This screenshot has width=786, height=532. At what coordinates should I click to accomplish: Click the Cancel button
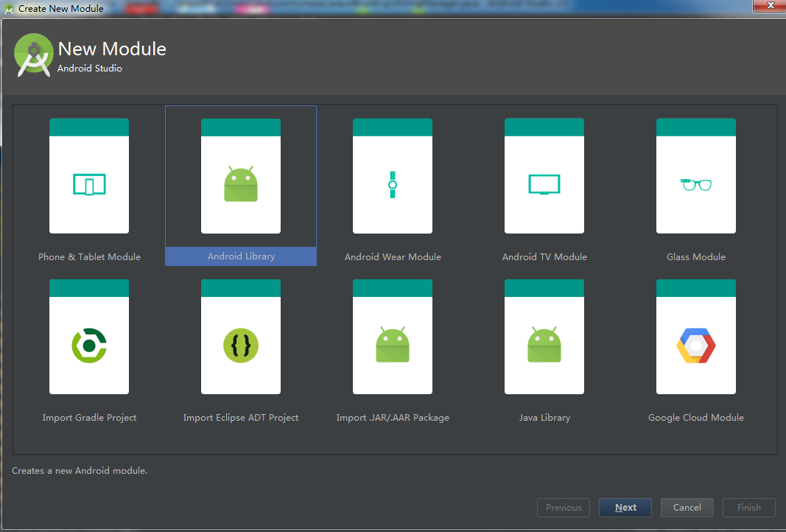click(687, 508)
